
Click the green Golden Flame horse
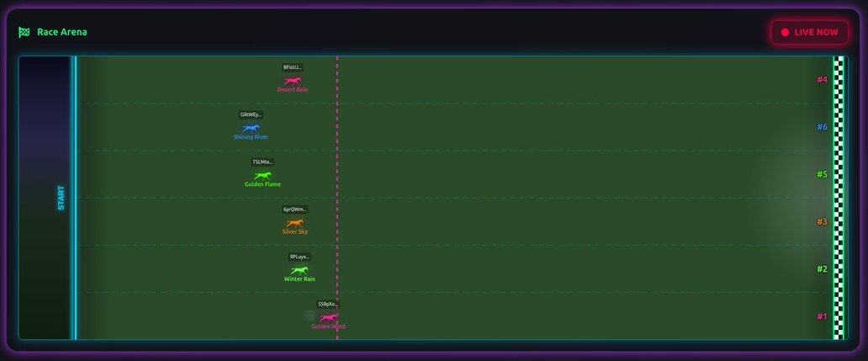pyautogui.click(x=262, y=176)
